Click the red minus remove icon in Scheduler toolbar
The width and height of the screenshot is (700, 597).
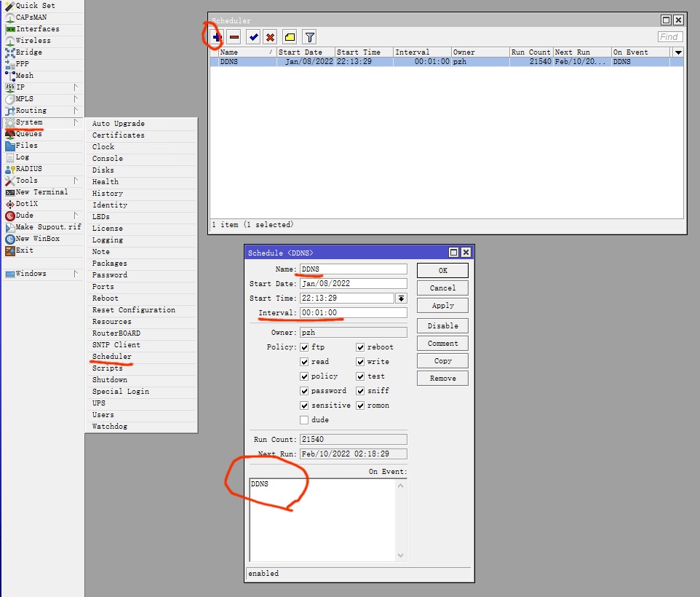click(234, 36)
